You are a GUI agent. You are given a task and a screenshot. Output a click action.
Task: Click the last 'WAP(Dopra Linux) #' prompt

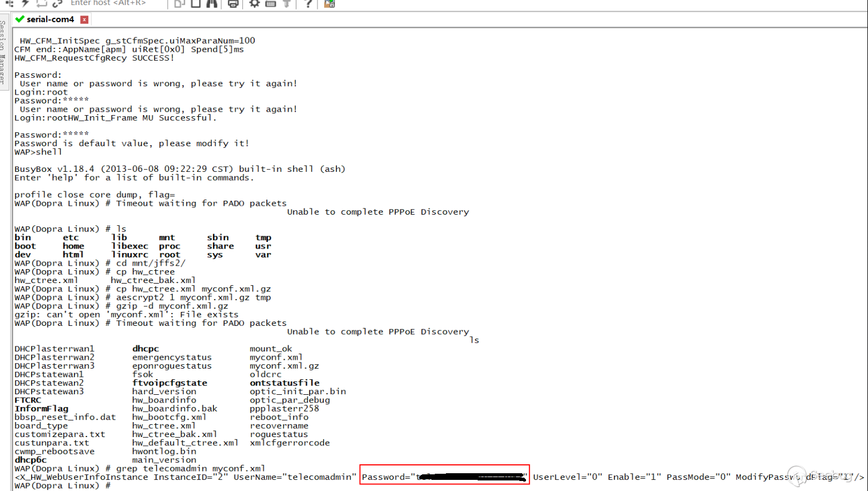[x=62, y=485]
